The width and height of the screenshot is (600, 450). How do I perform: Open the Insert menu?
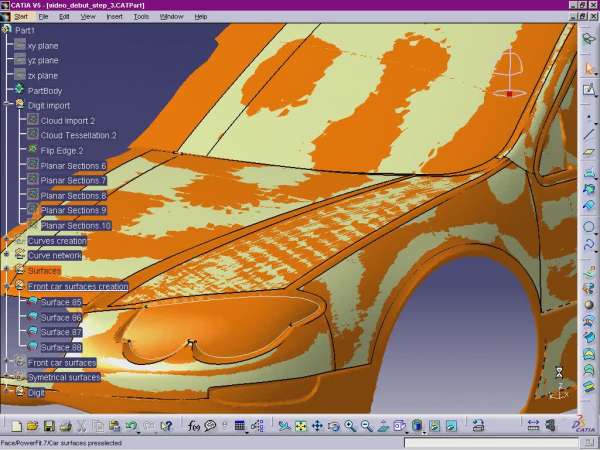click(115, 17)
